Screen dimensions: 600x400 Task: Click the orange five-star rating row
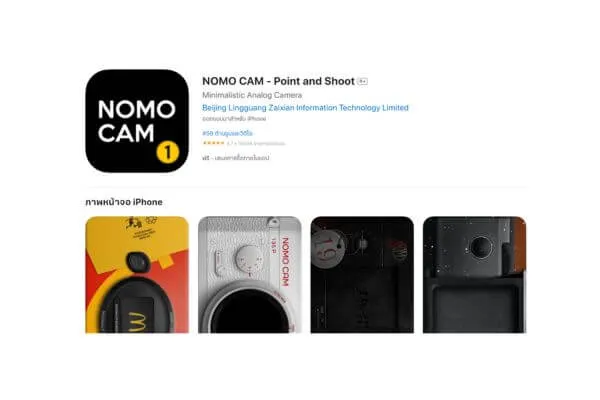tap(214, 143)
